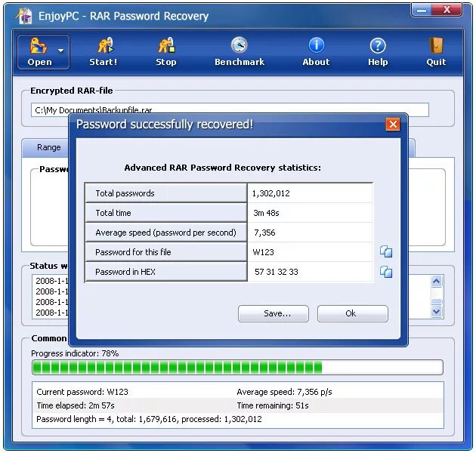Click the Advanced RAR Password Recovery statistics heading

tap(223, 168)
